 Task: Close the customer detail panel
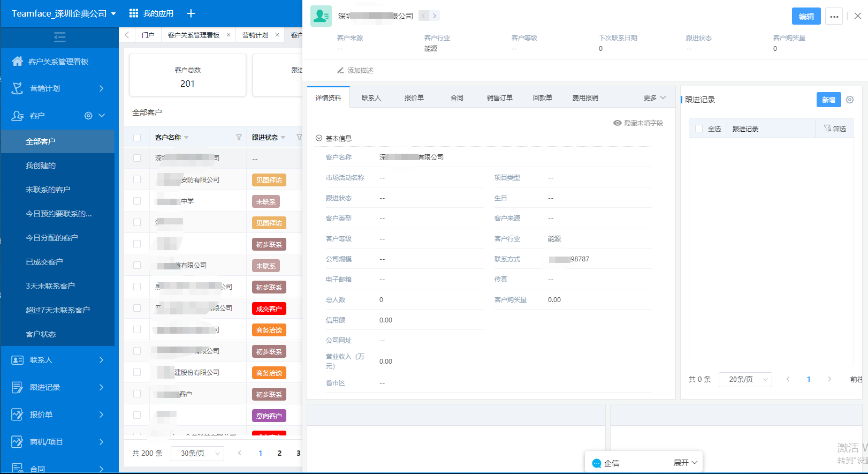tap(858, 16)
